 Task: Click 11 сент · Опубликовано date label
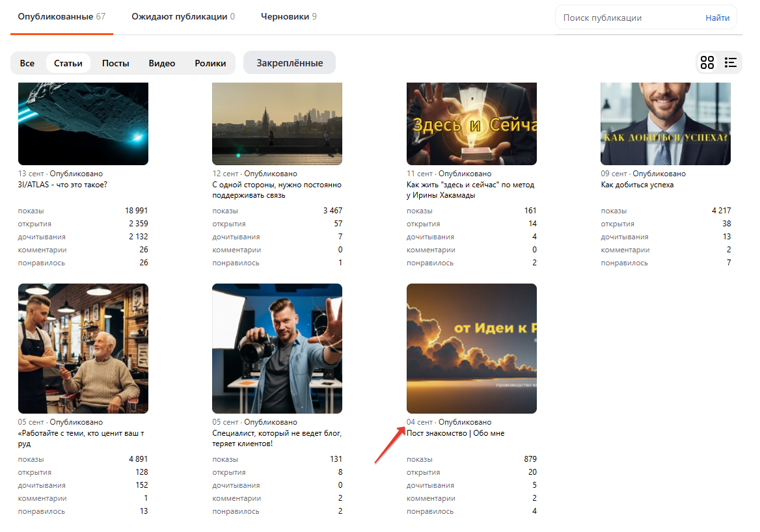[x=450, y=174]
